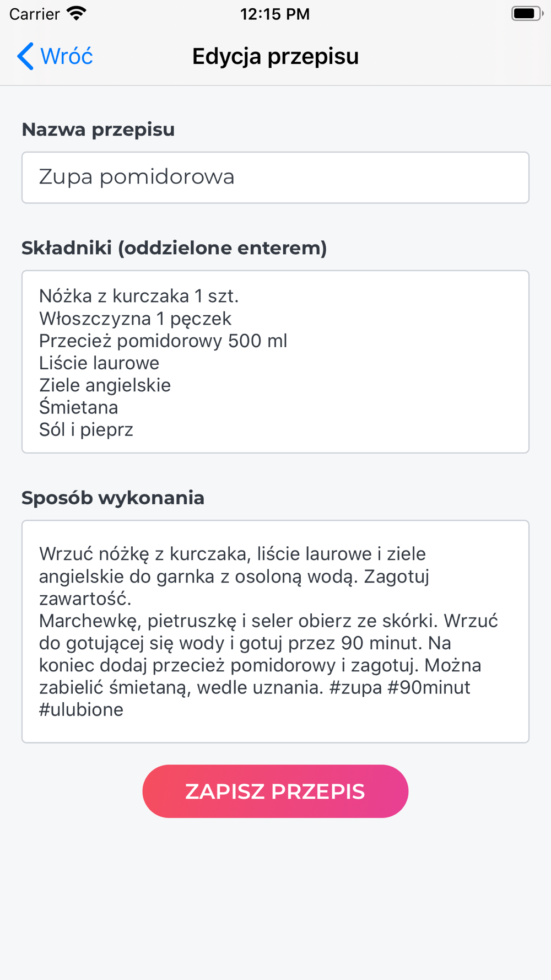Image resolution: width=551 pixels, height=980 pixels.
Task: Click the Przecież pomidorowy 500 ml line
Action: click(x=163, y=341)
